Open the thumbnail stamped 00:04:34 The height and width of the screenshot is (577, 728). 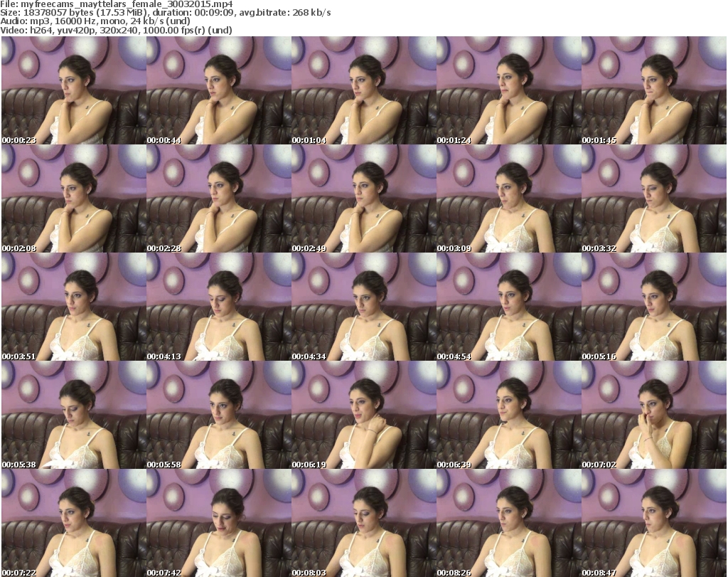pyautogui.click(x=363, y=307)
